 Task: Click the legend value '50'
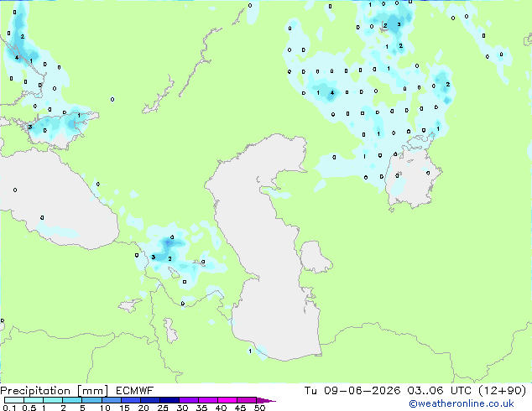click(259, 408)
